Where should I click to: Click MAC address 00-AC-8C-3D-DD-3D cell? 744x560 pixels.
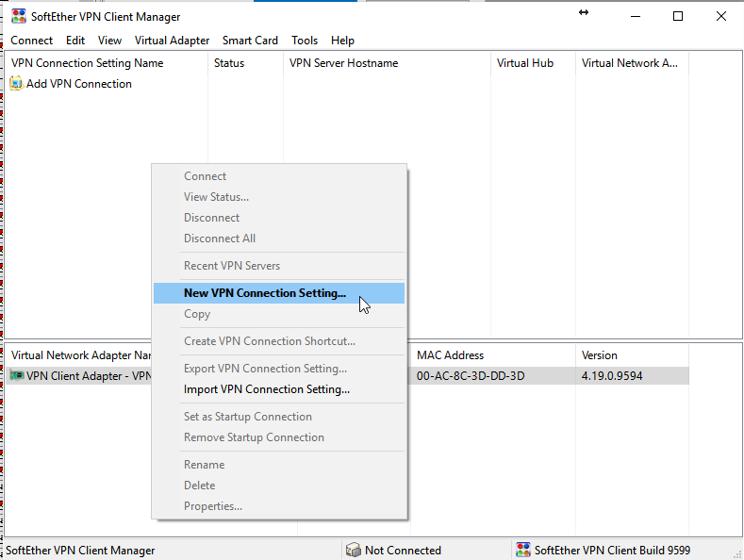(x=471, y=376)
